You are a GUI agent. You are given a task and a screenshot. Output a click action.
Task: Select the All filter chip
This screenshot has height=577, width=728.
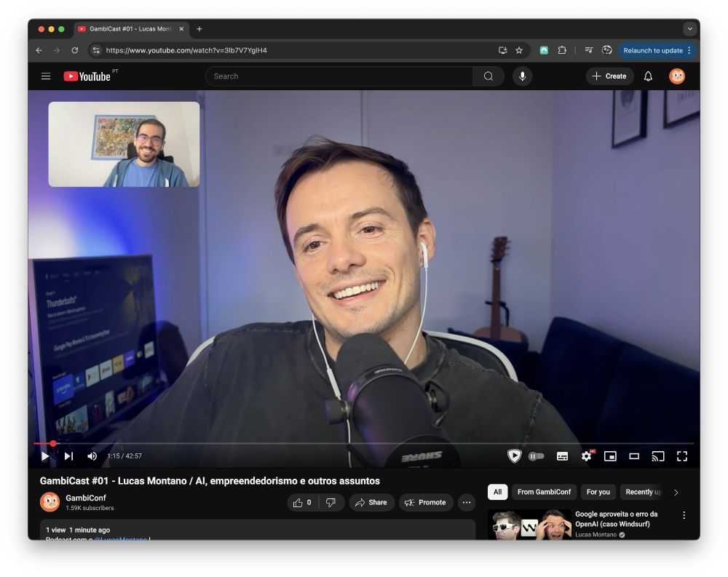(x=498, y=492)
